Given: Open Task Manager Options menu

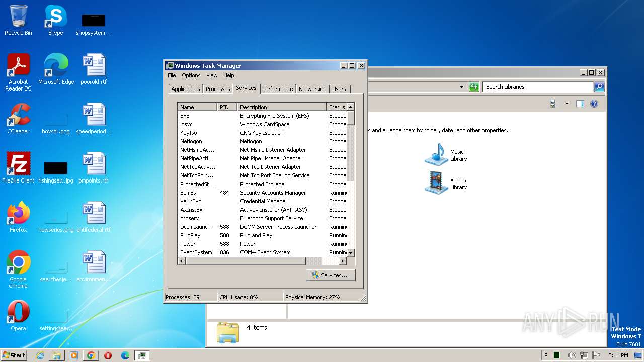Looking at the screenshot, I should pos(191,75).
